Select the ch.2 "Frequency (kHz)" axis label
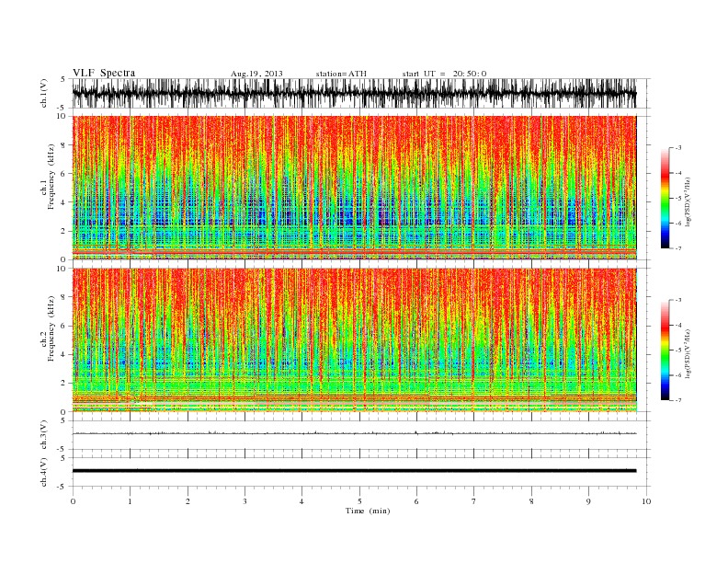 click(51, 329)
